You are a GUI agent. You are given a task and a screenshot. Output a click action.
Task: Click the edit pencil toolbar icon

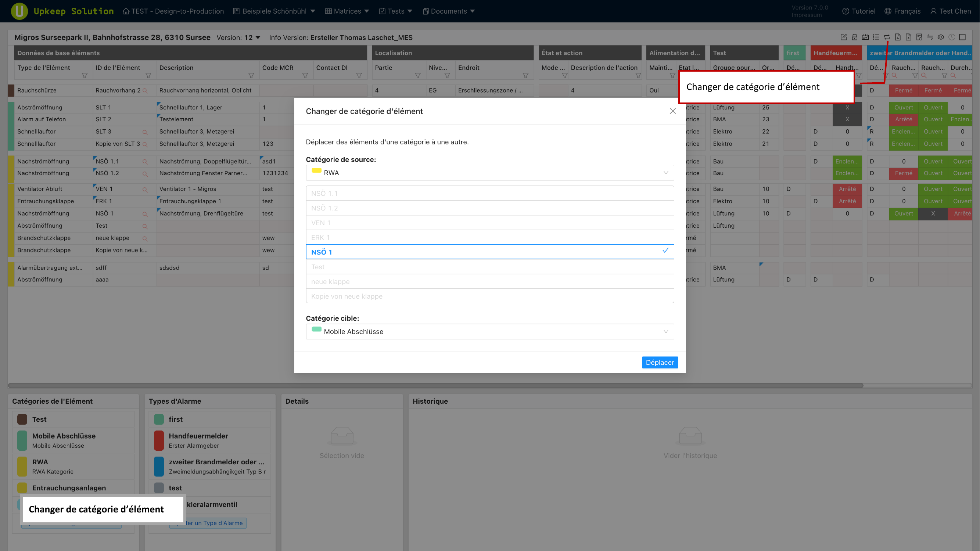843,37
